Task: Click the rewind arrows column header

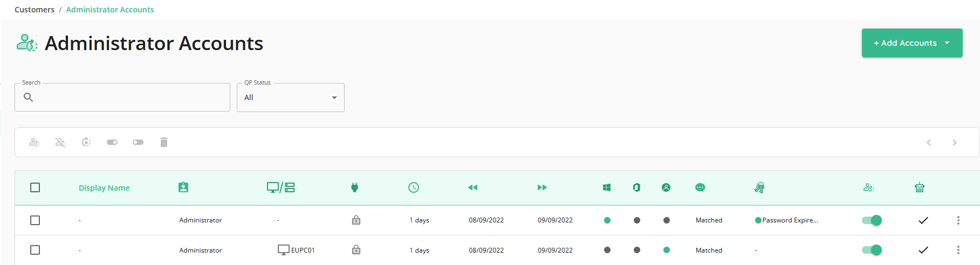Action: 473,187
